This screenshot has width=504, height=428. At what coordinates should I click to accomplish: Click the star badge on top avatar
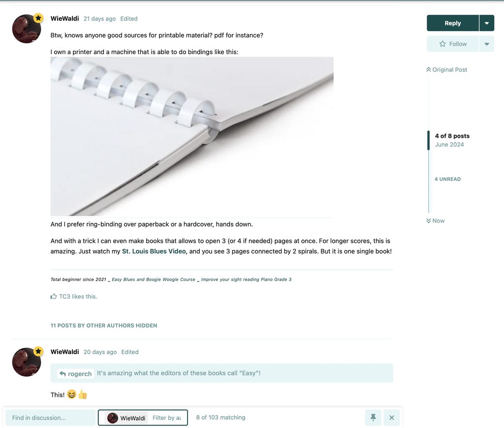(38, 18)
